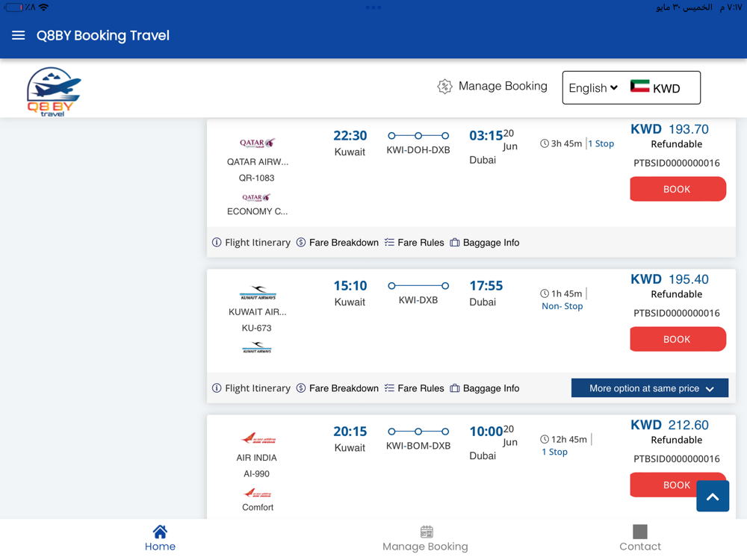
Task: Click the Wi-Fi icon in status bar
Action: click(x=43, y=7)
